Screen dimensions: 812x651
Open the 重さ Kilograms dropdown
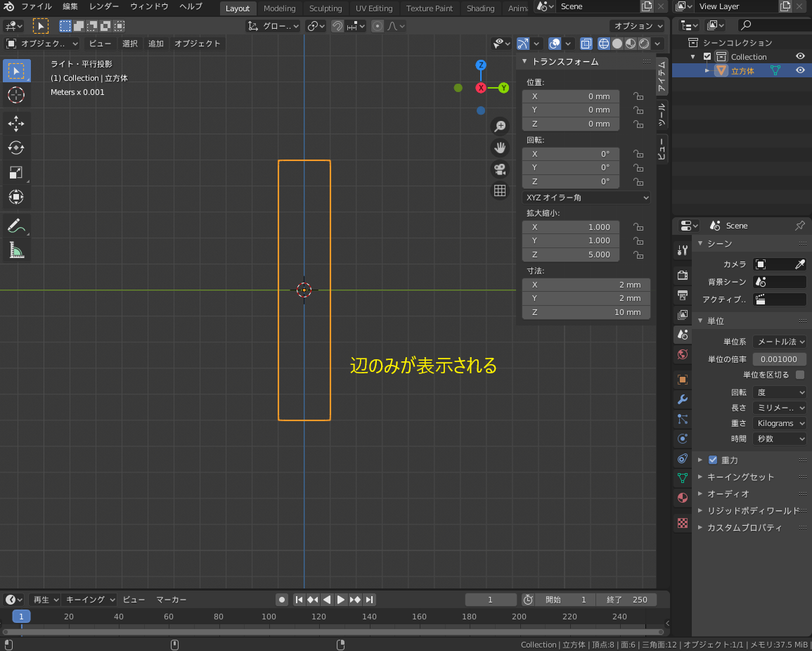click(780, 423)
